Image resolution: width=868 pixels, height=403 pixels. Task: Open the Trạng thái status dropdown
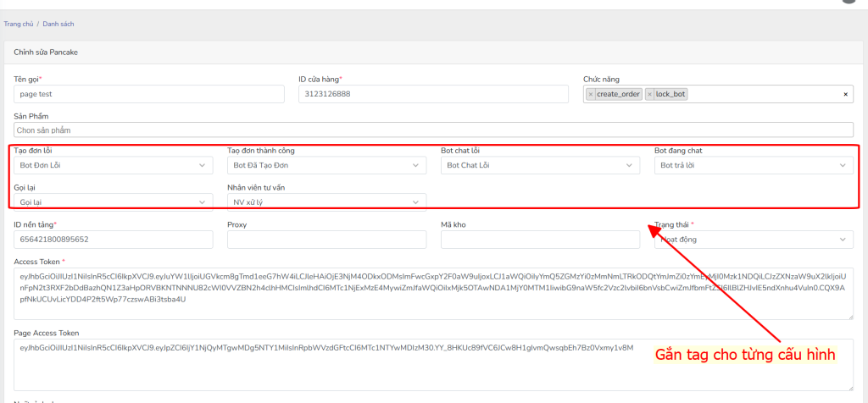(753, 240)
